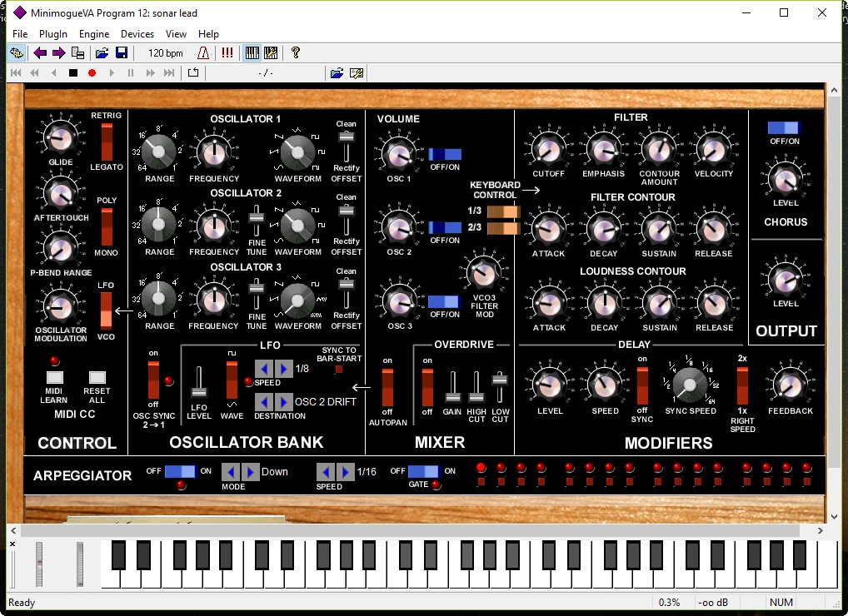
Task: Hit the red !!! MIDI panic icon
Action: 227,53
